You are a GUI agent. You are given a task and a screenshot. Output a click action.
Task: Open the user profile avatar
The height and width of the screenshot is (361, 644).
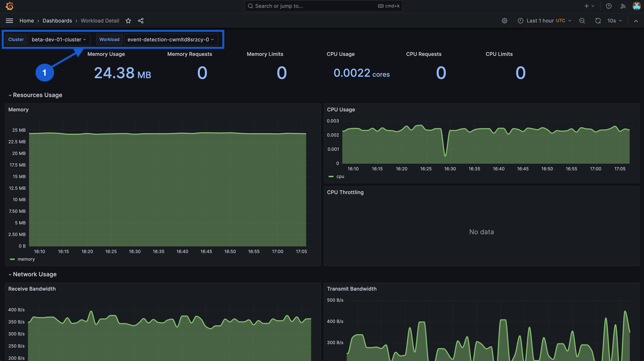(636, 6)
